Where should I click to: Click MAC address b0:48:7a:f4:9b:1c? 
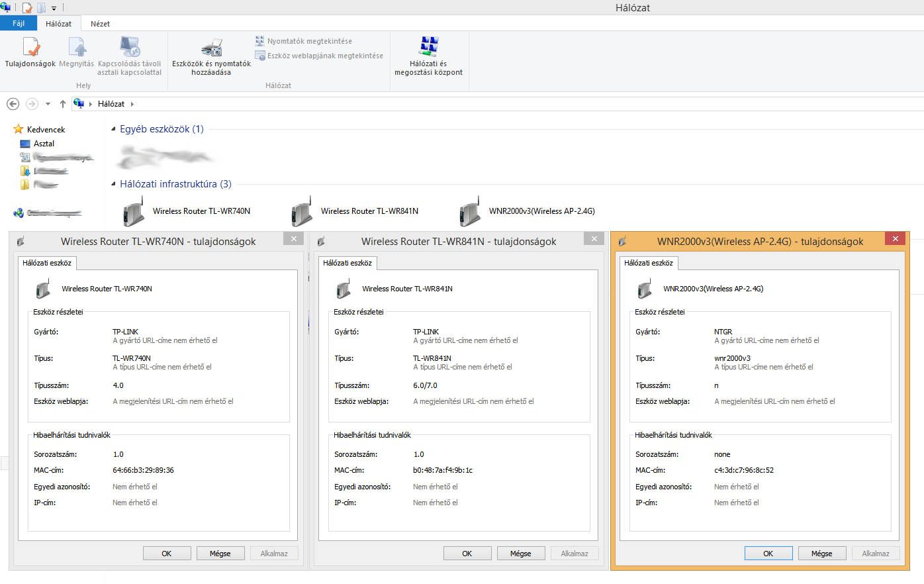point(443,470)
